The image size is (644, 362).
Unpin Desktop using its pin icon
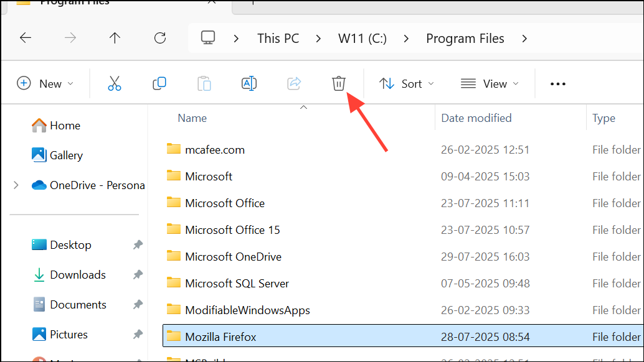point(138,245)
